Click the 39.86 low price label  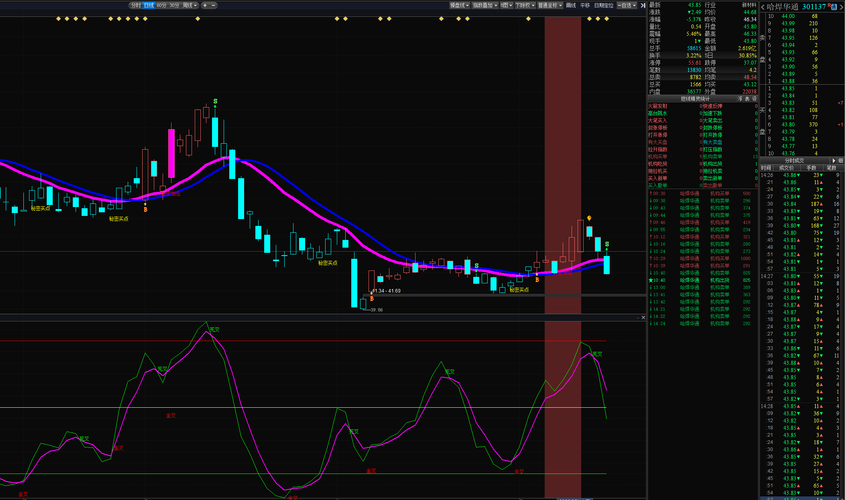coord(377,310)
